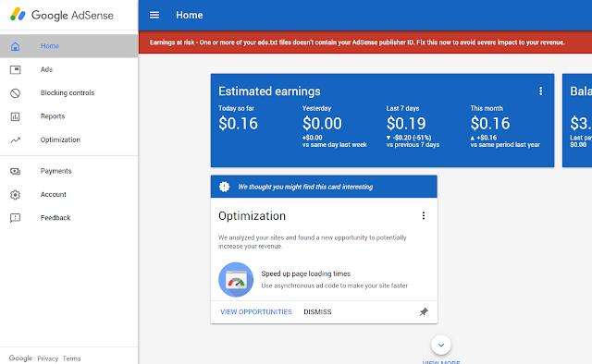The width and height of the screenshot is (592, 364).
Task: Click the Google AdSense logo icon
Action: coord(18,15)
